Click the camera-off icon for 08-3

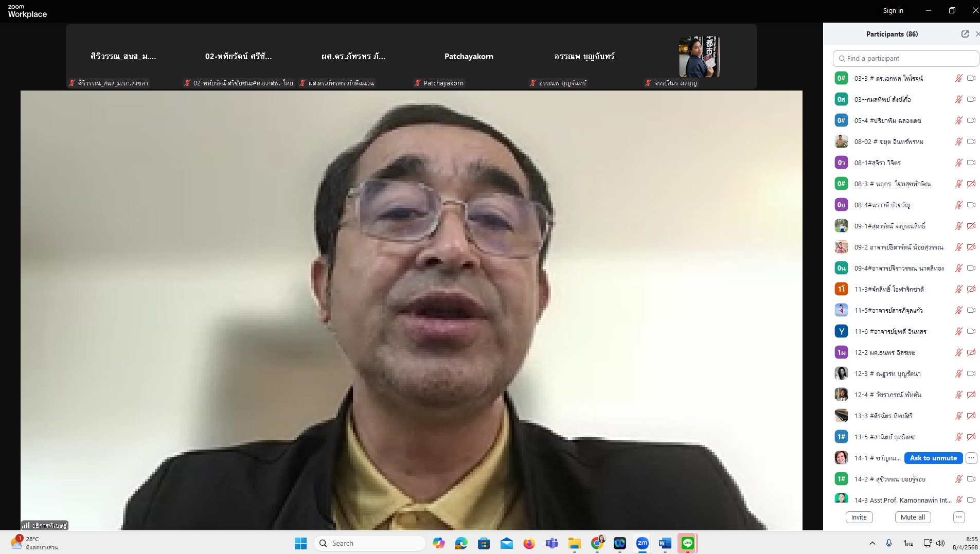971,184
